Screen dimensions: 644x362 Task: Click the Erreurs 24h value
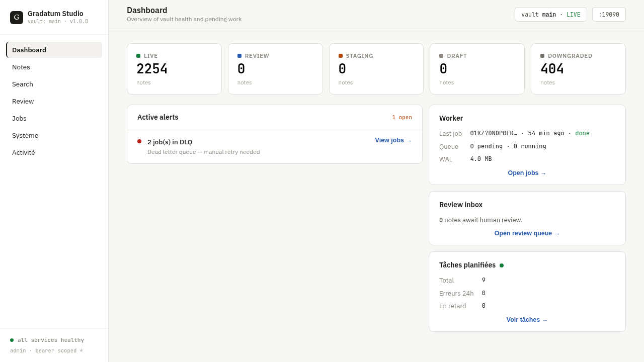(484, 293)
